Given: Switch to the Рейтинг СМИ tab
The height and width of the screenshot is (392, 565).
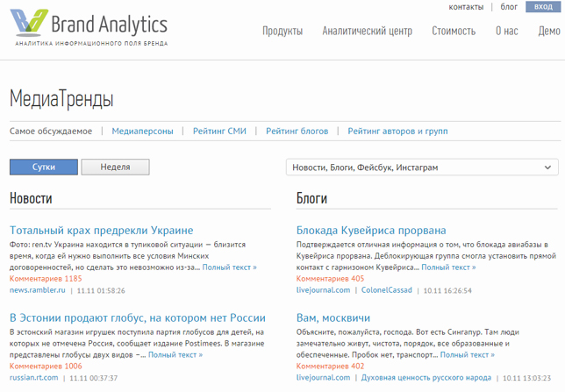Looking at the screenshot, I should (x=219, y=132).
